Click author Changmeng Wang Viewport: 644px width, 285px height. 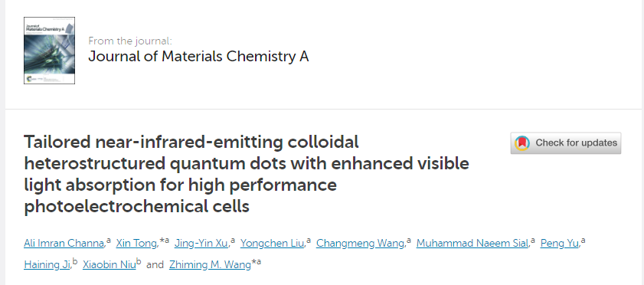[360, 244]
